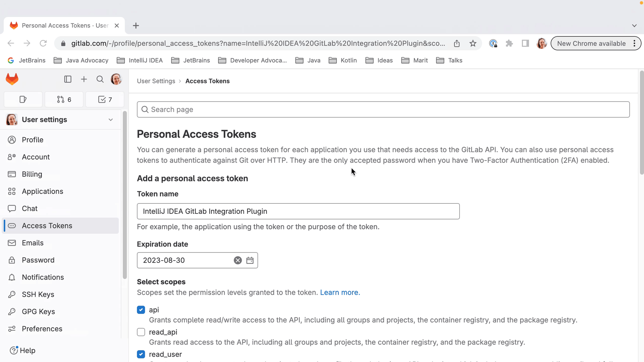Open to-do list counter showing 7
Viewport: 644px width, 362px height.
coord(105,99)
